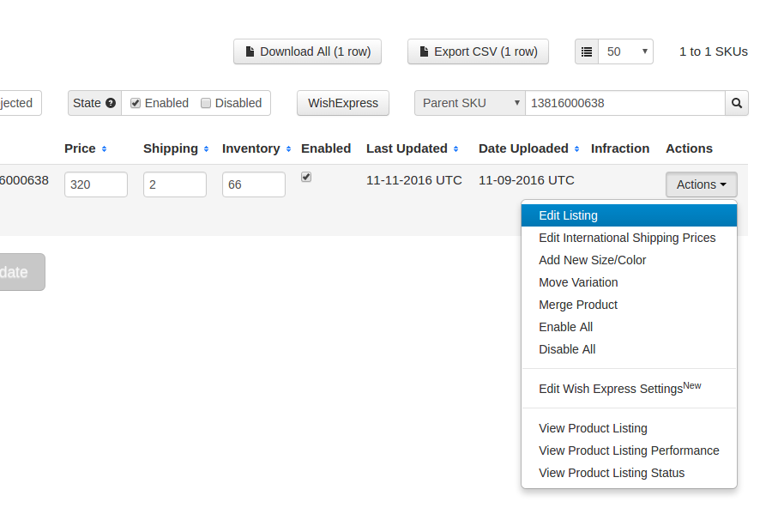This screenshot has width=772, height=532.
Task: Select Move Variation menu entry
Action: [x=630, y=282]
